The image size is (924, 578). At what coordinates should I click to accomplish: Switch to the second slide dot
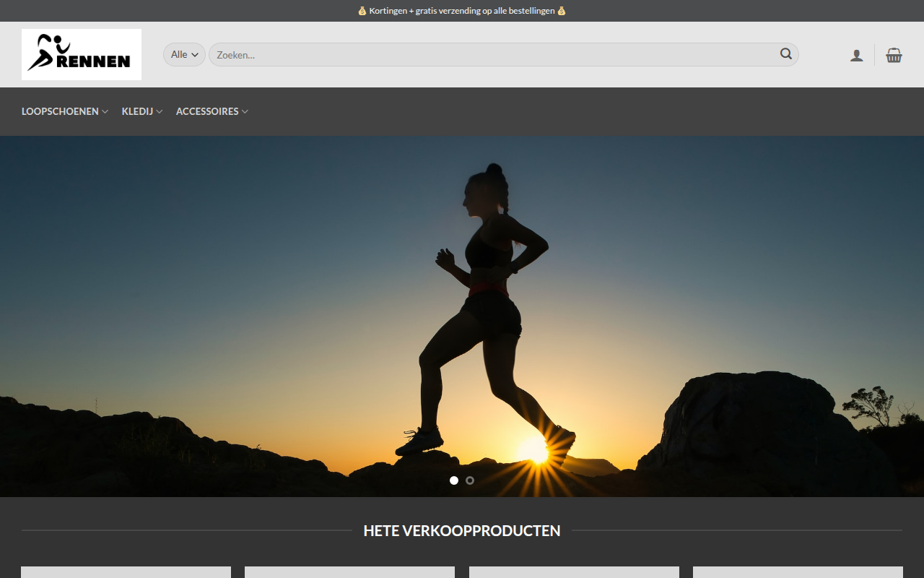click(470, 480)
